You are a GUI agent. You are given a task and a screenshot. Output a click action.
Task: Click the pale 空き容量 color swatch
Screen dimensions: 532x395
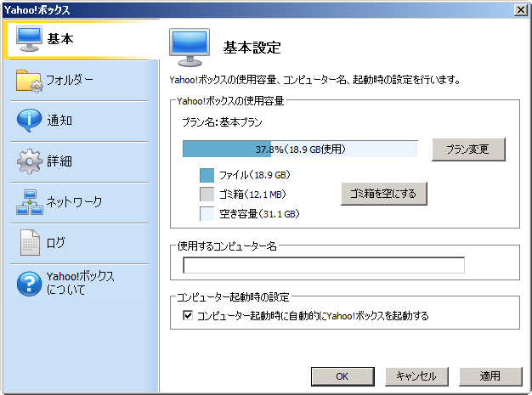pos(207,214)
